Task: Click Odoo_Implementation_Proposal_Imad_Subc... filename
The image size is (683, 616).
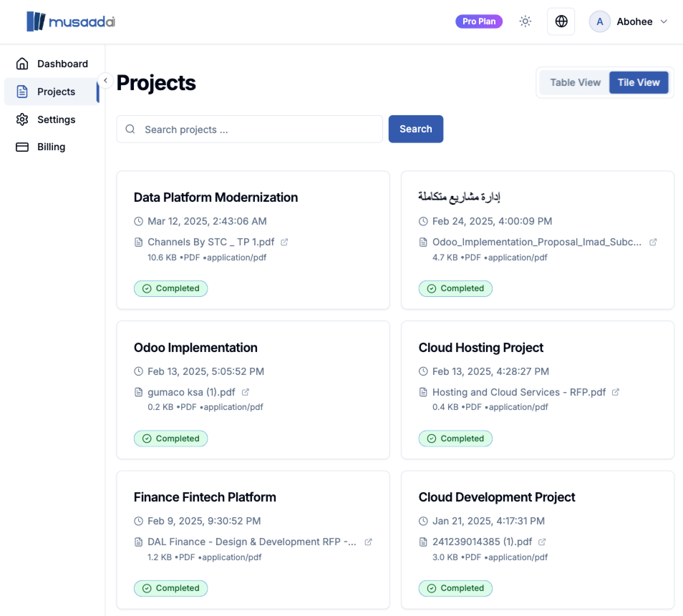Action: [x=537, y=242]
